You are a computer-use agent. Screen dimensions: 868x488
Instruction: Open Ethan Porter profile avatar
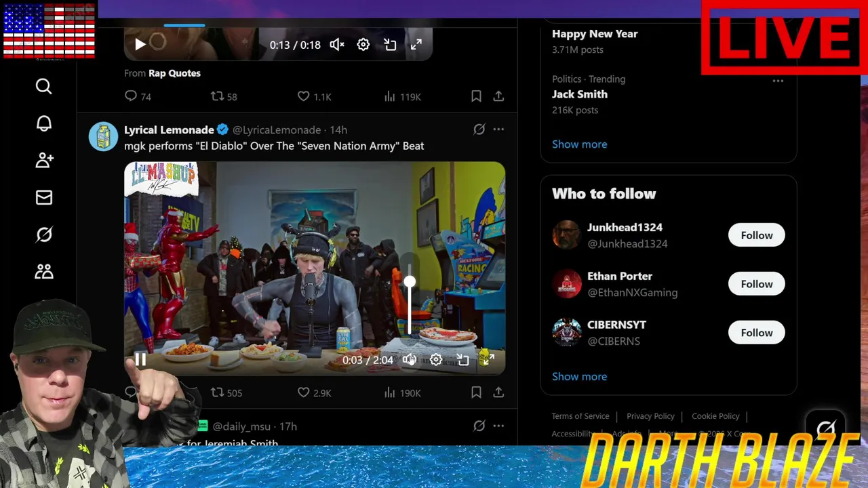coord(566,284)
